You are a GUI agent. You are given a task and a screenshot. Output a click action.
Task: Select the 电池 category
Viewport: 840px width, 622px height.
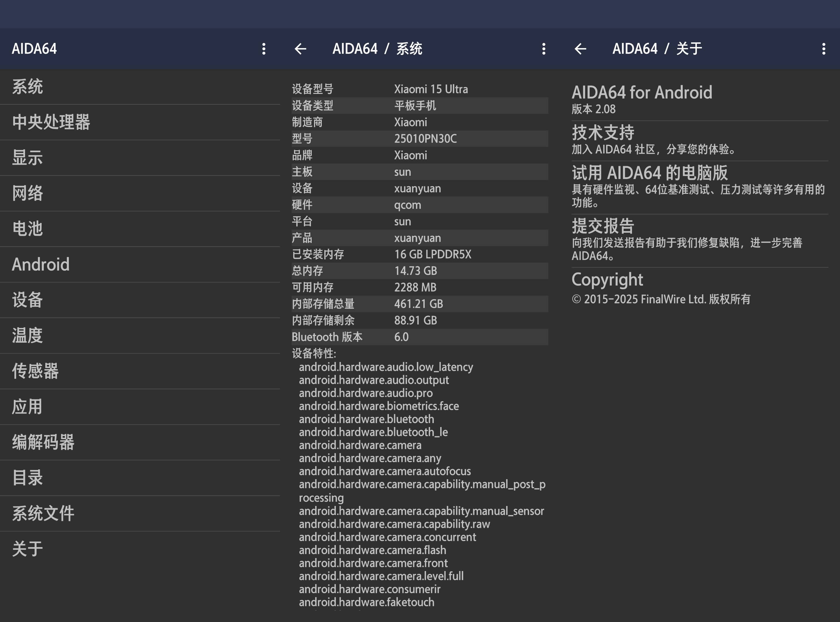coord(140,229)
